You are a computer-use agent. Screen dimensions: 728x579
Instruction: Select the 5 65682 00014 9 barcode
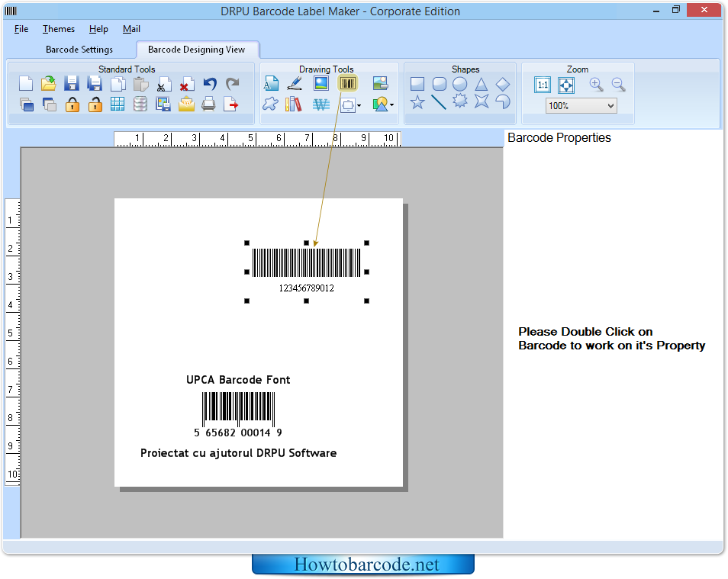238,415
